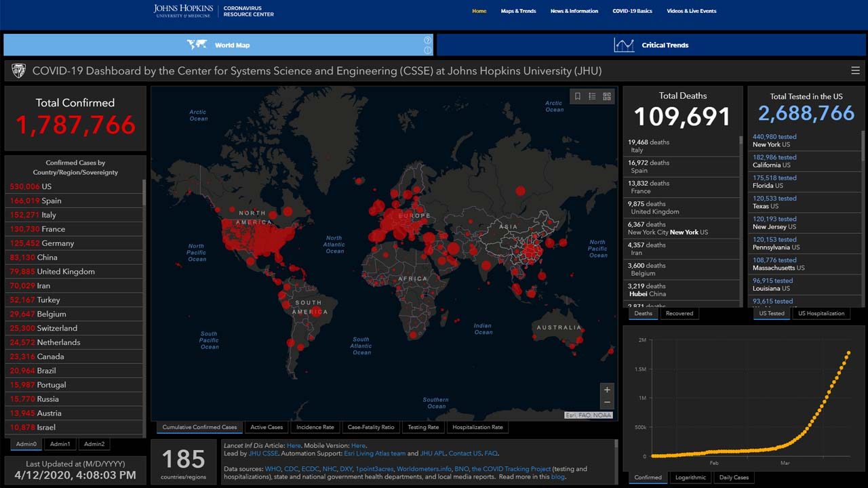The image size is (868, 488).
Task: Select the Cumulative Confirmed Cases map tab
Action: [x=199, y=427]
